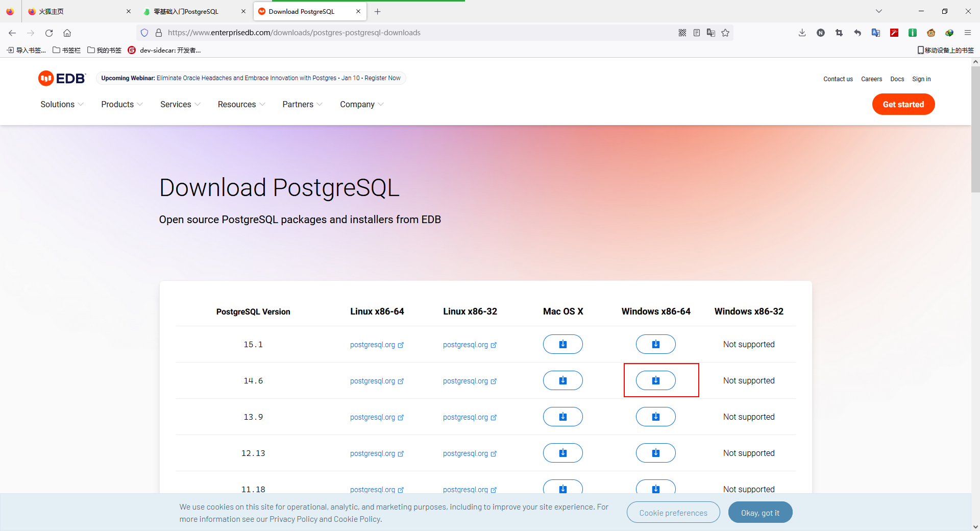Open Reader View for this page
The height and width of the screenshot is (531, 980).
pyautogui.click(x=697, y=33)
